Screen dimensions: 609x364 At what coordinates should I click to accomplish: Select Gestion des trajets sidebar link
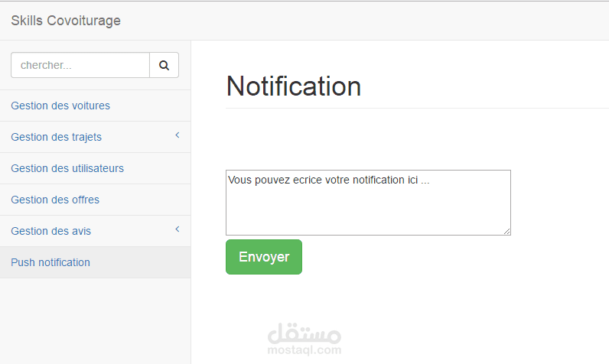click(56, 137)
